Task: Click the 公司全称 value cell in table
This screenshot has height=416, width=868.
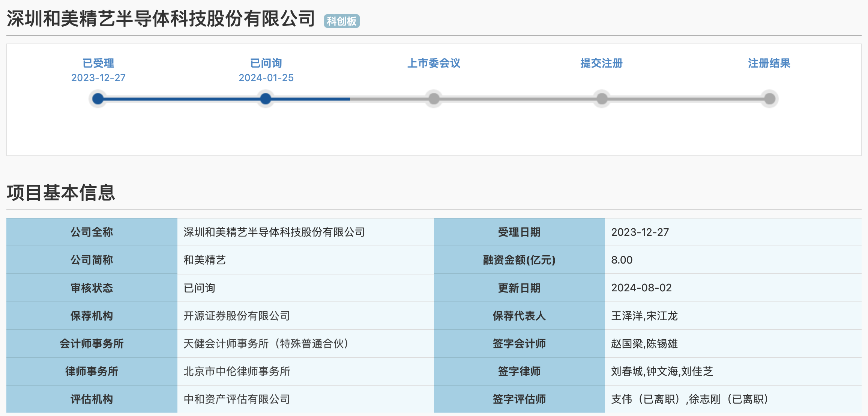Action: 305,232
